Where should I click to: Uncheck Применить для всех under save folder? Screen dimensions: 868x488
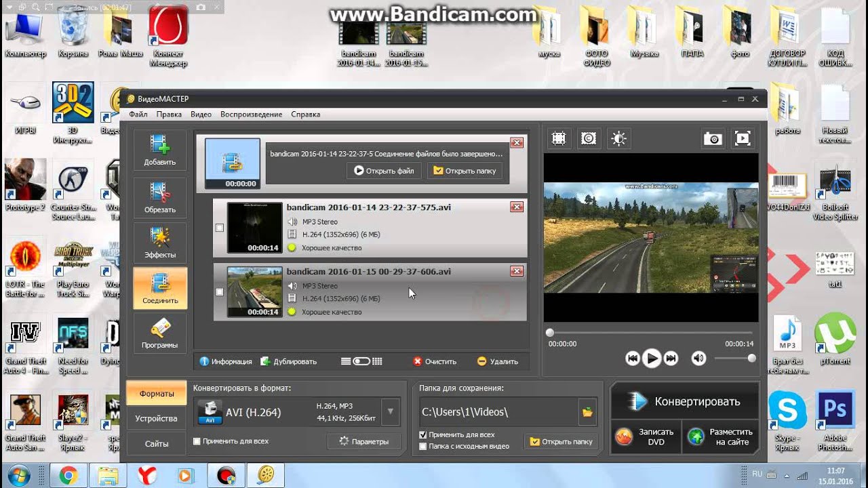(x=423, y=435)
